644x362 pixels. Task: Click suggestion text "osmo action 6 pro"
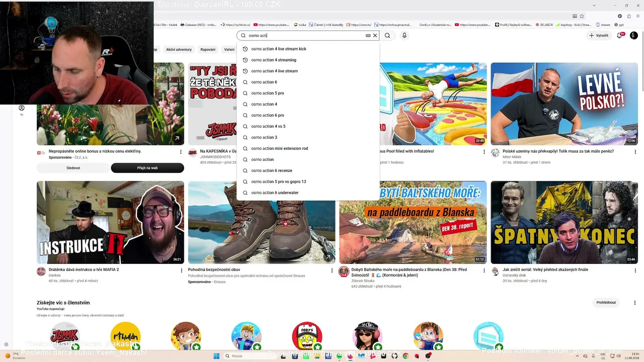[268, 115]
